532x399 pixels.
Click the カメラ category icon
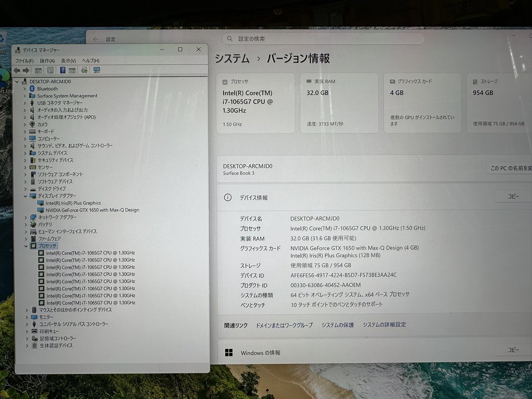click(32, 124)
